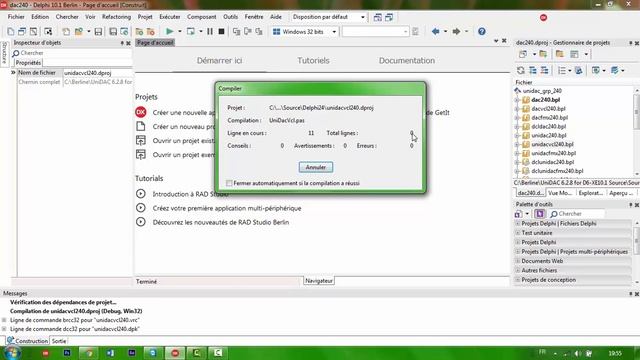Click the Refresh icon in Project Manager
The image size is (640, 360).
pyautogui.click(x=521, y=71)
